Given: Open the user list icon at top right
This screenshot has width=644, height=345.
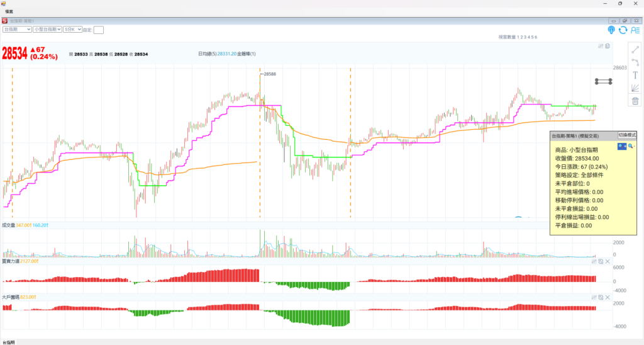Looking at the screenshot, I should tap(635, 30).
